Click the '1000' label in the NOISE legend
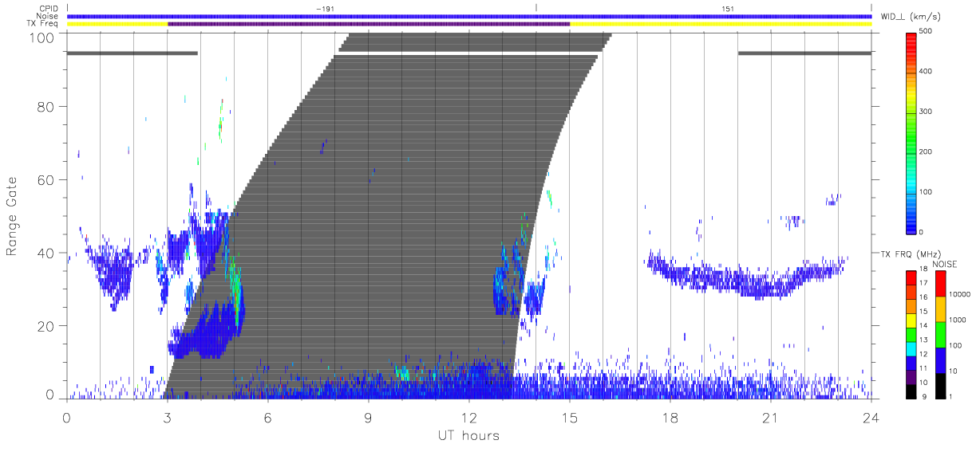The width and height of the screenshot is (980, 452). (x=959, y=320)
